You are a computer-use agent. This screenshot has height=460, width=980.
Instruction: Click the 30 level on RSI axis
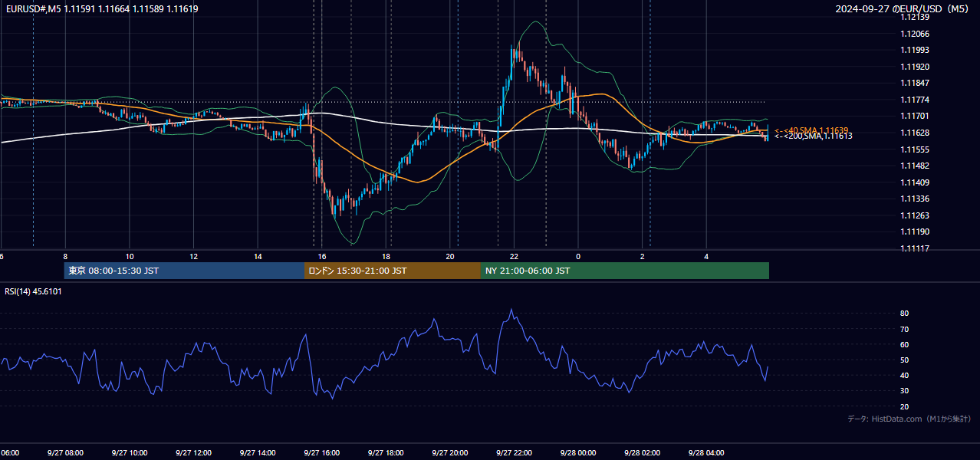(905, 390)
